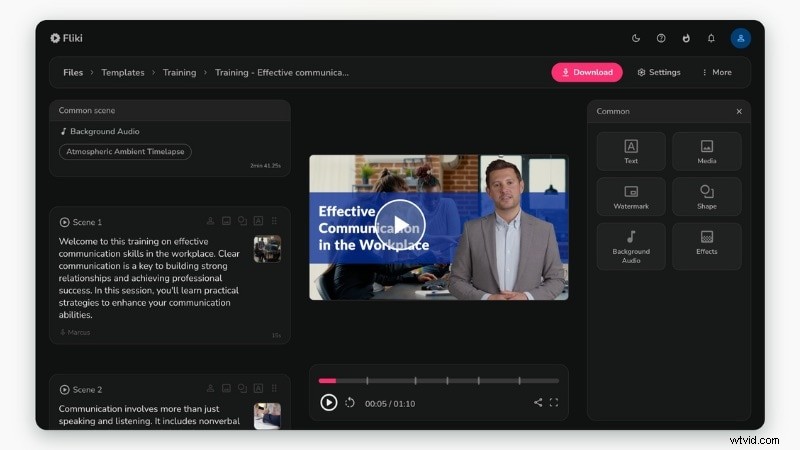Play Scene 2 preview

[x=64, y=389]
